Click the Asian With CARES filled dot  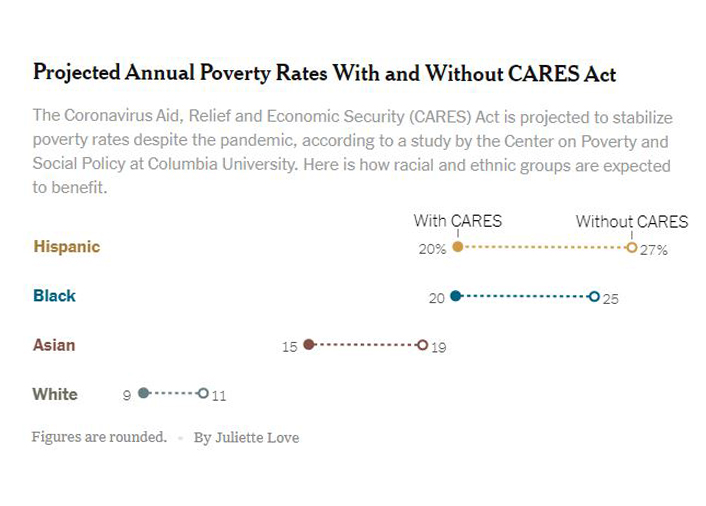tap(309, 345)
